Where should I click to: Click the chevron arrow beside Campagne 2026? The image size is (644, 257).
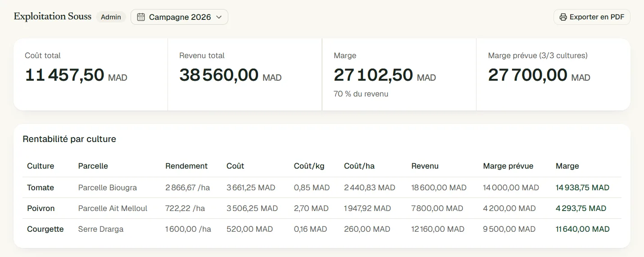point(219,17)
